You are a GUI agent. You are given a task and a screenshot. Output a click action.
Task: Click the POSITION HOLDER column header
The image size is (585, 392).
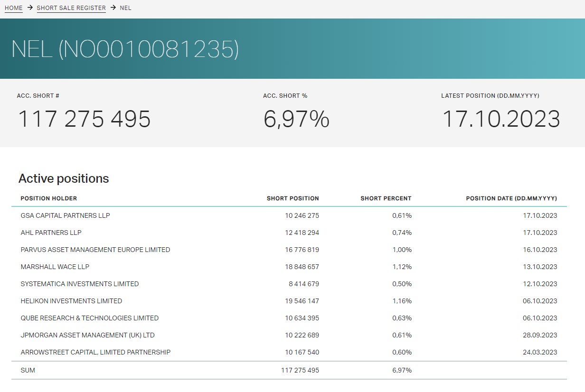(x=48, y=198)
